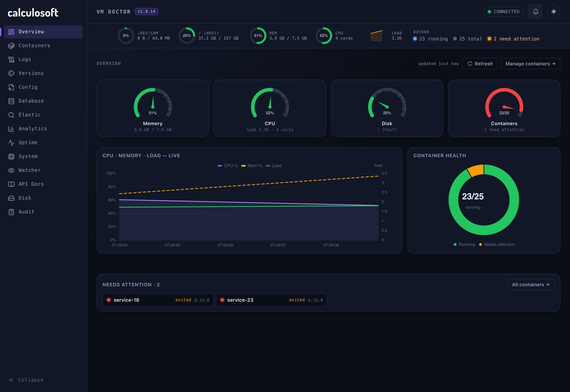
Task: Click the Overview grid icon in sidebar
Action: point(11,32)
